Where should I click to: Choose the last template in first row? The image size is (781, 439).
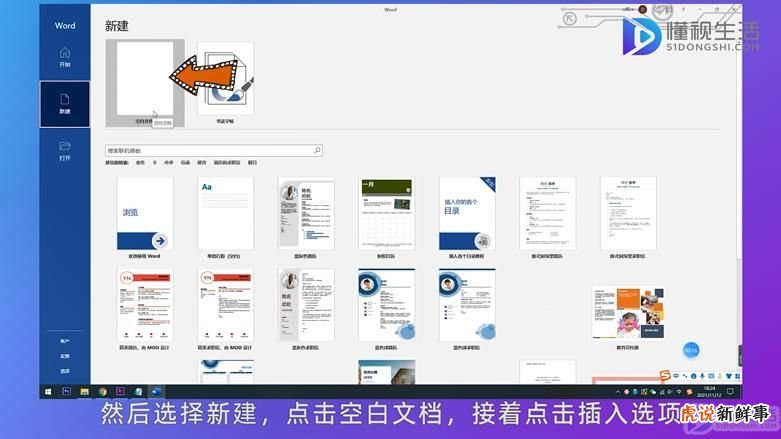coord(628,213)
